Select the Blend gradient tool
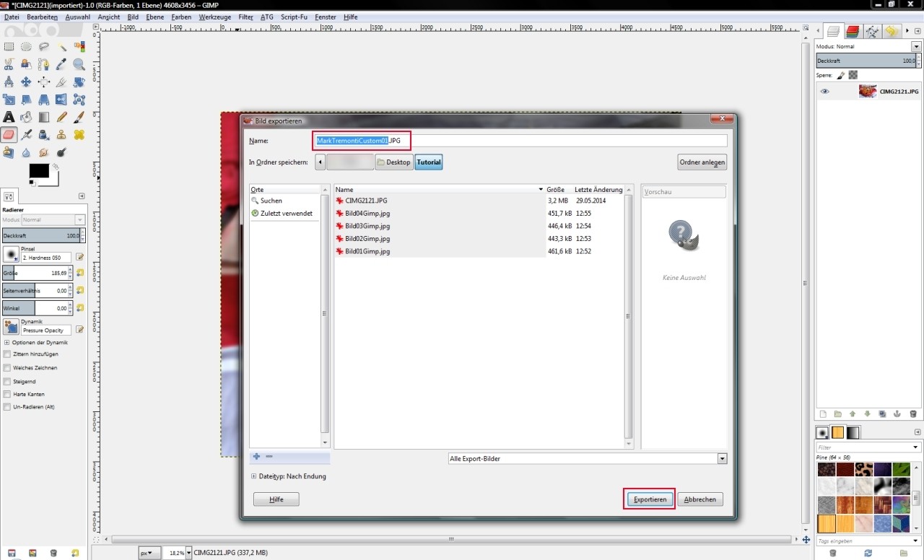This screenshot has width=924, height=560. [44, 117]
